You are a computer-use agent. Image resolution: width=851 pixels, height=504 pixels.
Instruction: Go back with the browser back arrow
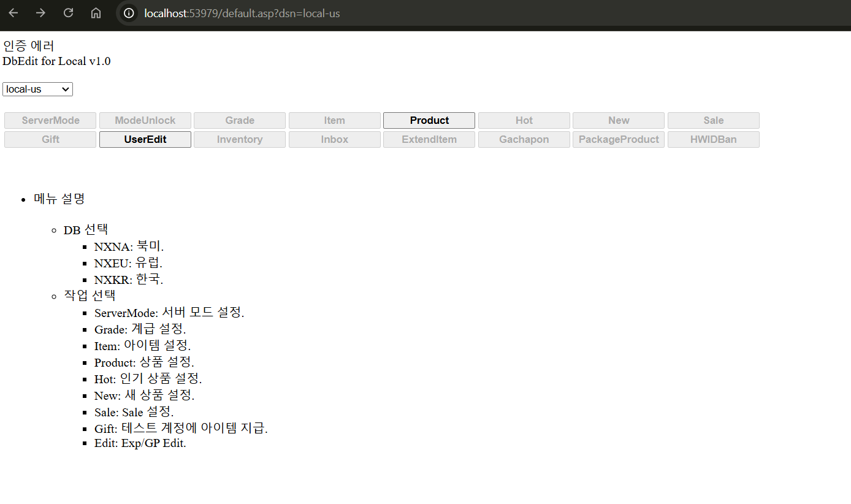13,13
